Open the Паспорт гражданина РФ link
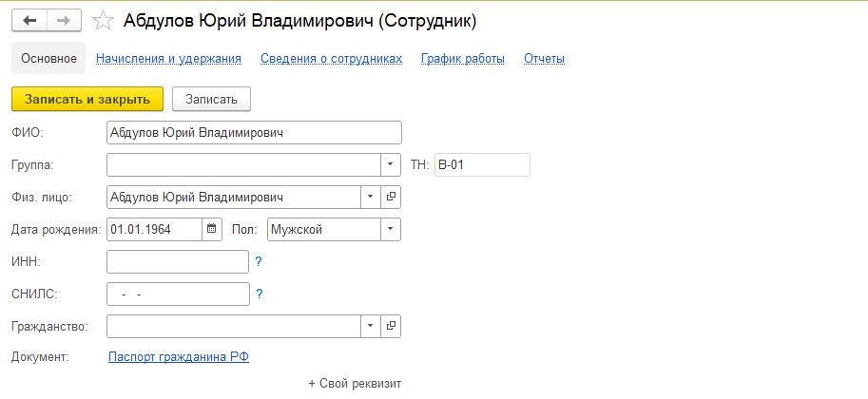Image resolution: width=868 pixels, height=399 pixels. tap(179, 357)
